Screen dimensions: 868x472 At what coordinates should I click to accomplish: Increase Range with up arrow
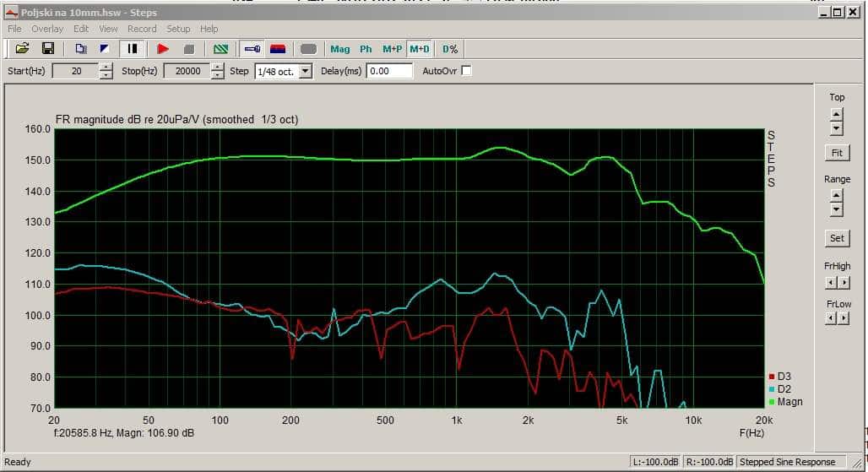(837, 195)
